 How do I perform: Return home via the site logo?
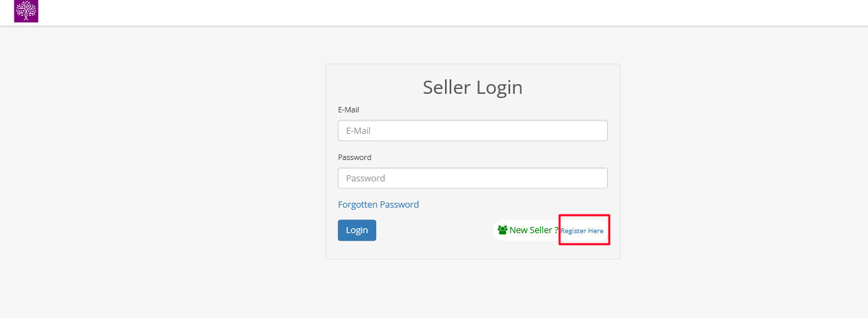pyautogui.click(x=26, y=11)
